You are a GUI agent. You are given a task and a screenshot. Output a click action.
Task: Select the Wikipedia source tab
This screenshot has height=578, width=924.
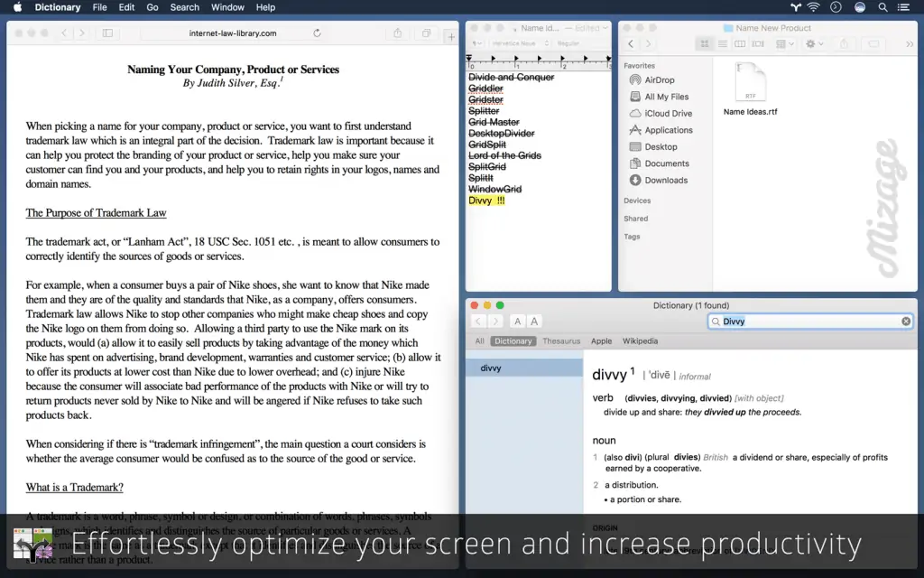pyautogui.click(x=640, y=340)
